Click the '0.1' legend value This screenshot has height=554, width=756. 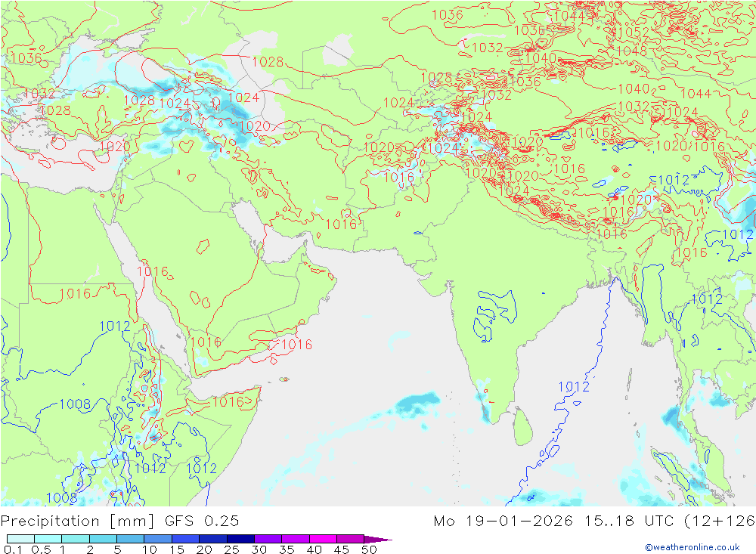pos(13,549)
